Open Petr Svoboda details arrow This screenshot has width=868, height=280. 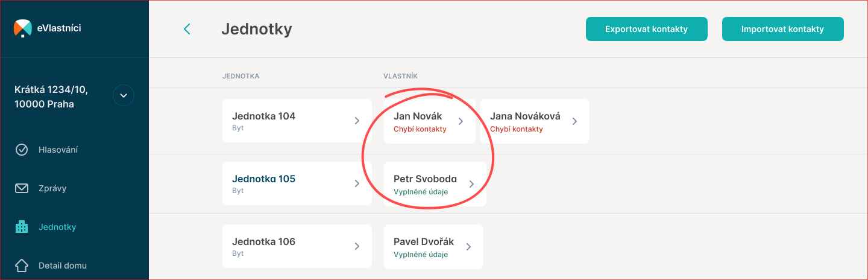click(x=472, y=183)
